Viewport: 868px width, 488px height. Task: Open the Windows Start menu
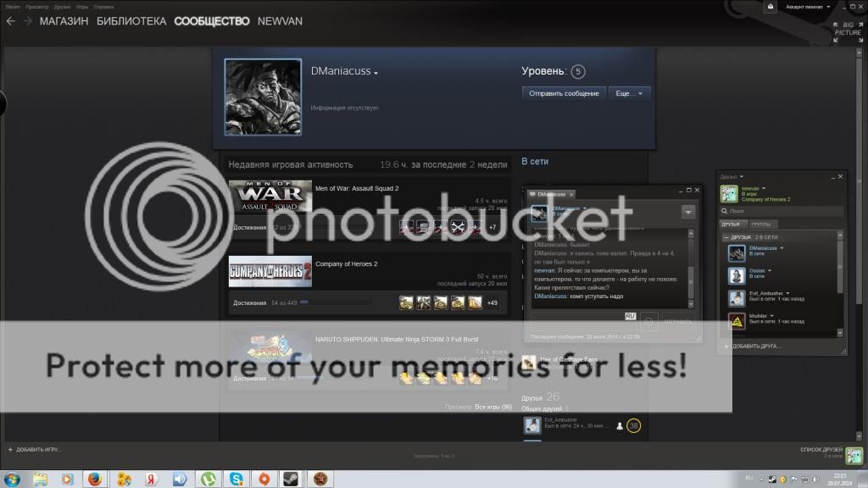tap(12, 479)
